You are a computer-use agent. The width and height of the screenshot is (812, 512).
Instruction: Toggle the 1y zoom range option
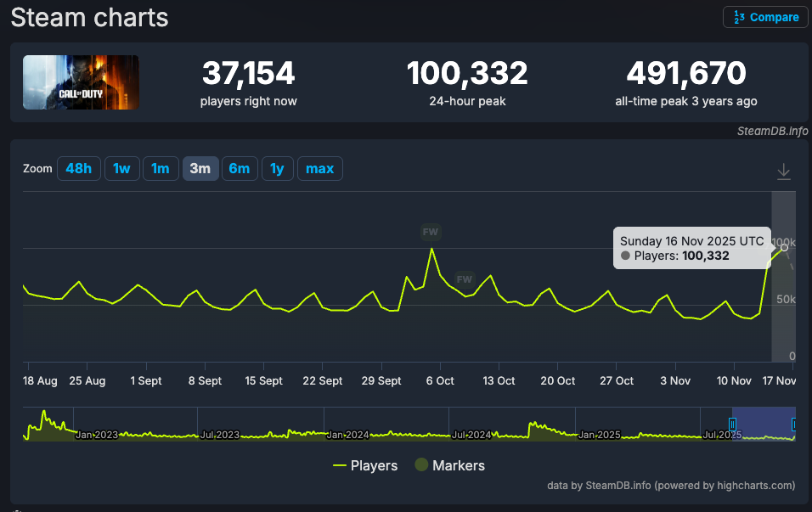277,168
